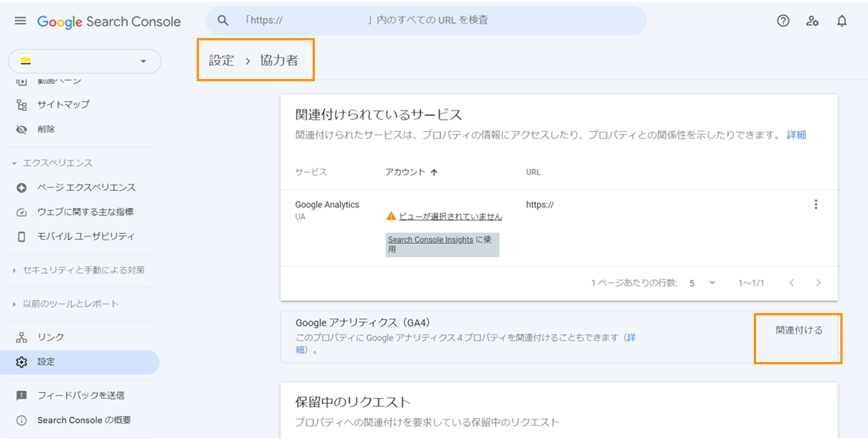
Task: Click the sitemap icon in sidebar
Action: click(22, 105)
